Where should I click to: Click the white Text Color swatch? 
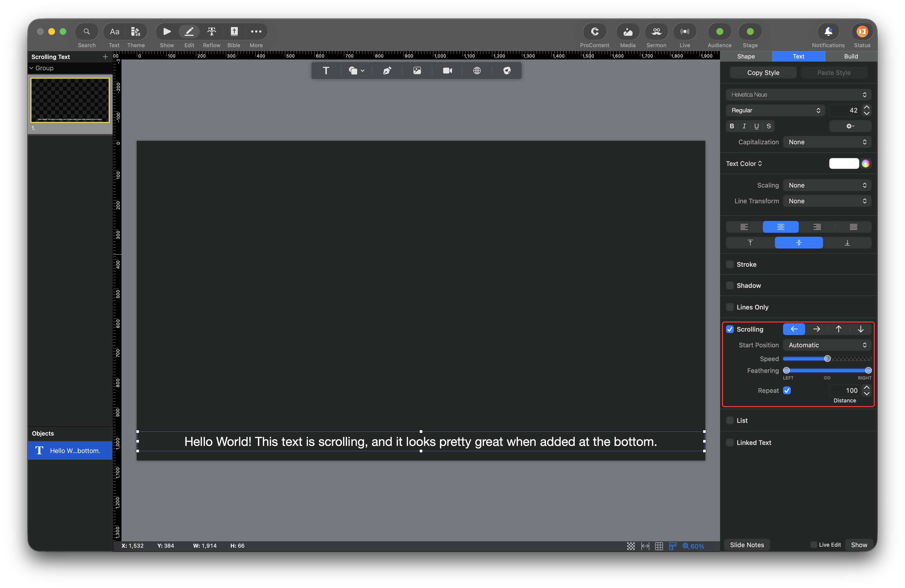pos(844,163)
